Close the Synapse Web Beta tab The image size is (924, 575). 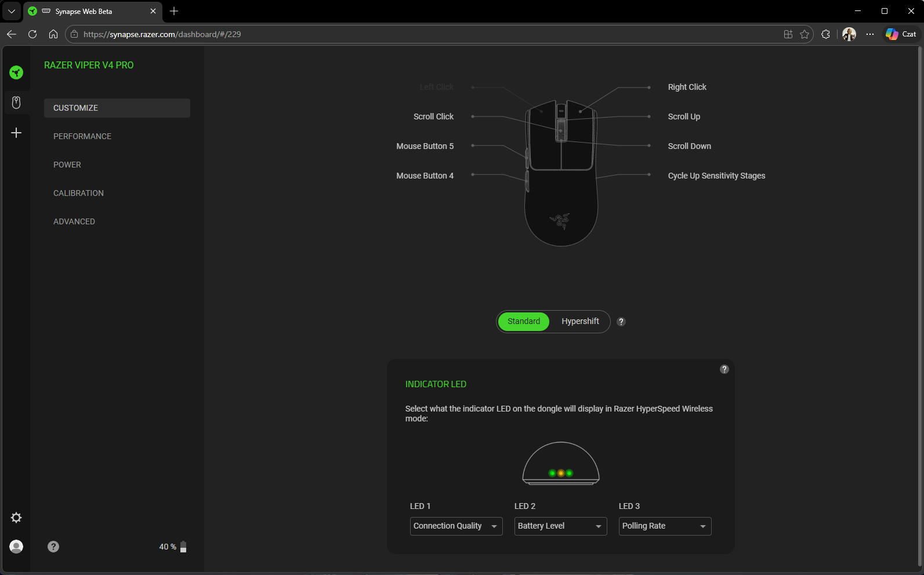153,11
